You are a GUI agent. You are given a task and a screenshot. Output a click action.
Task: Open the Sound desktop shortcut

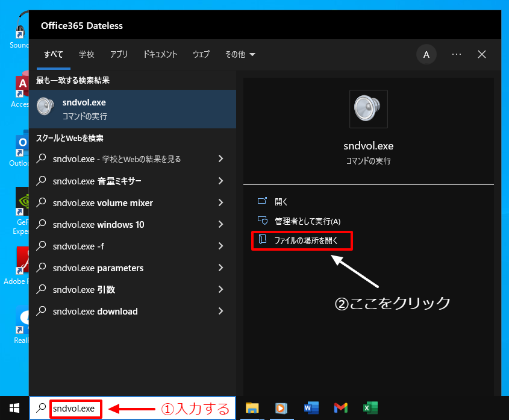coord(19,30)
